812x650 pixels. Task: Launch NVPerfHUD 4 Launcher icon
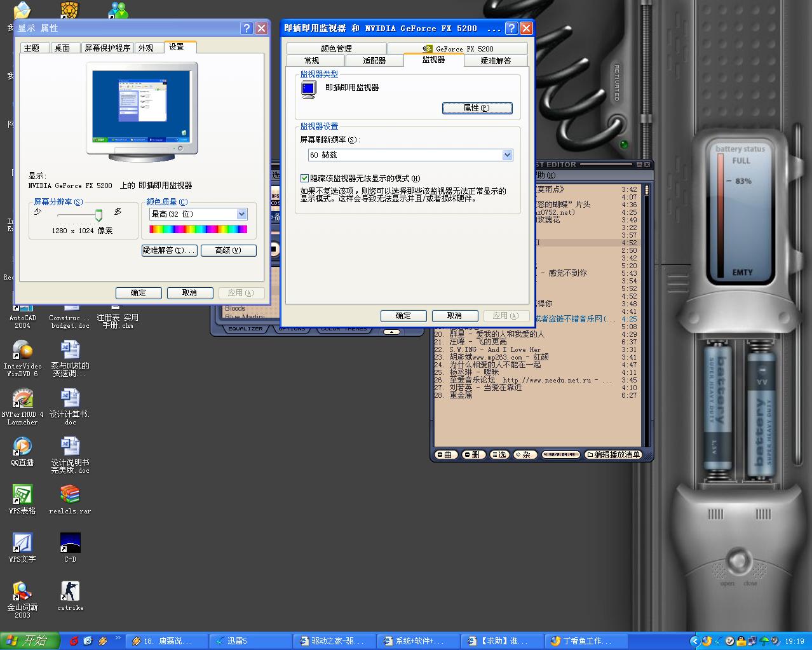pyautogui.click(x=22, y=399)
